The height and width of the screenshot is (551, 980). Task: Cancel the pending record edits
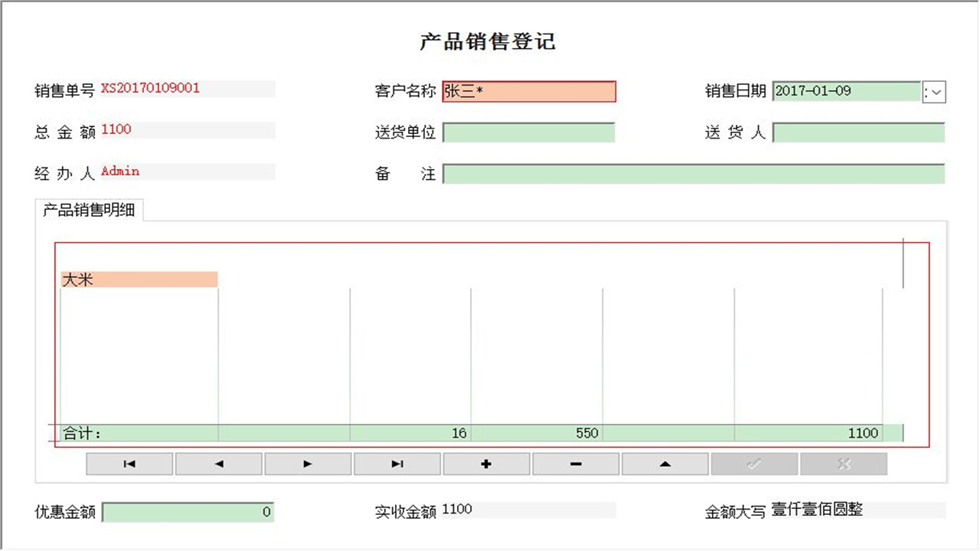[x=843, y=463]
